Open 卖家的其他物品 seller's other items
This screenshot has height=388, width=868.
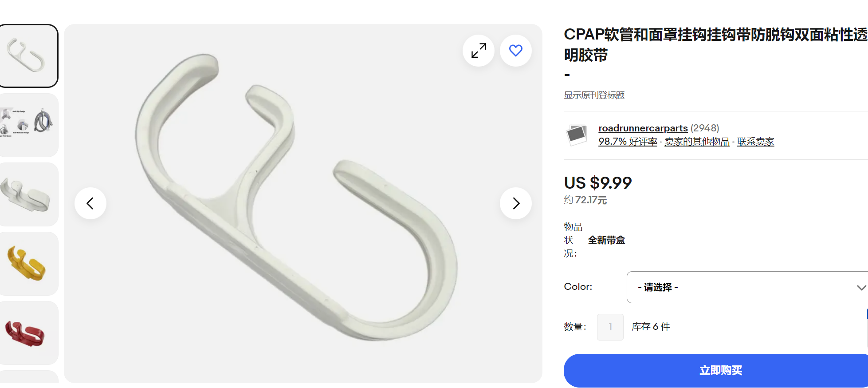697,142
